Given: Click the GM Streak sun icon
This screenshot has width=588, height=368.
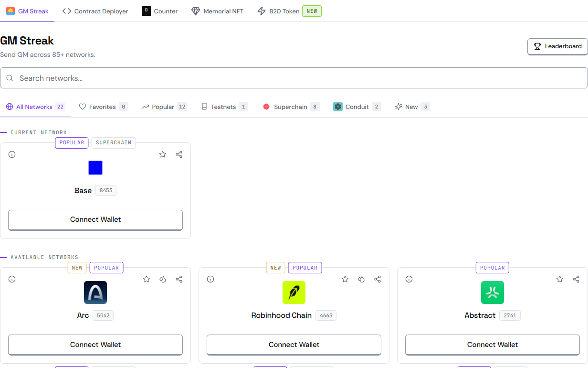Looking at the screenshot, I should [x=10, y=11].
